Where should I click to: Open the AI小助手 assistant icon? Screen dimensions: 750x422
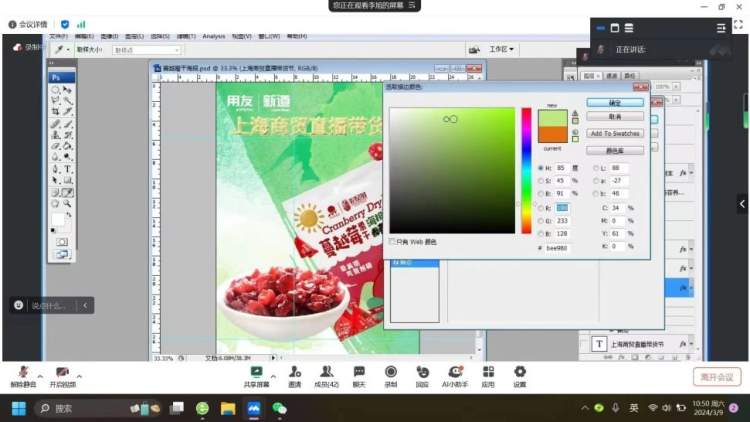point(455,372)
